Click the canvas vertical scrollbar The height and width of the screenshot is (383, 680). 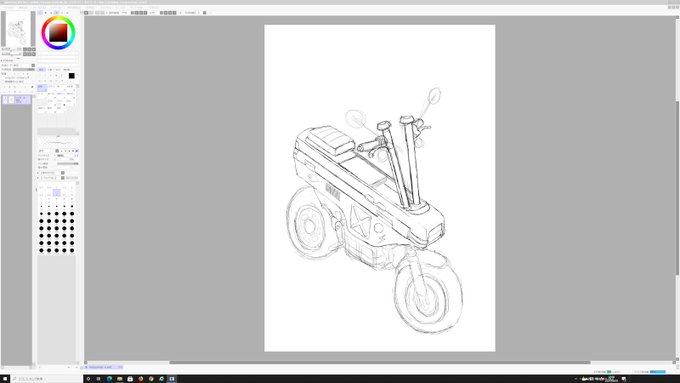[677, 187]
